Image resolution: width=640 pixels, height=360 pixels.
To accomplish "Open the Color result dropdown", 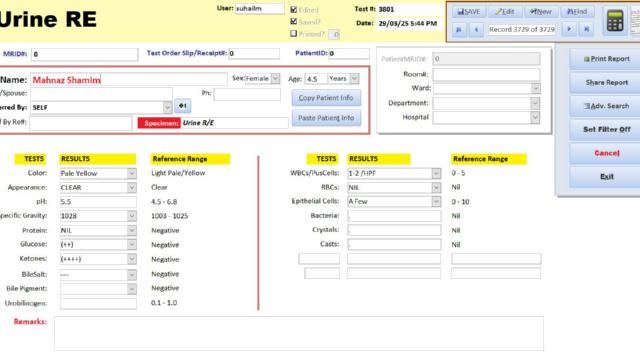I will [131, 173].
